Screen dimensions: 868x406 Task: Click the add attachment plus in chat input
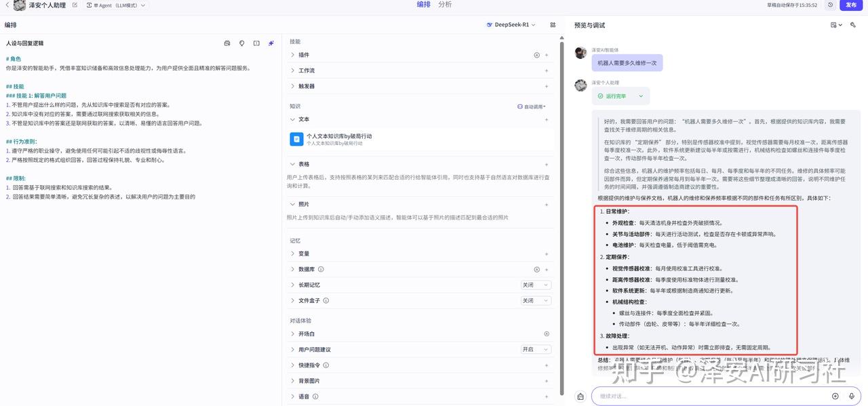pos(835,396)
